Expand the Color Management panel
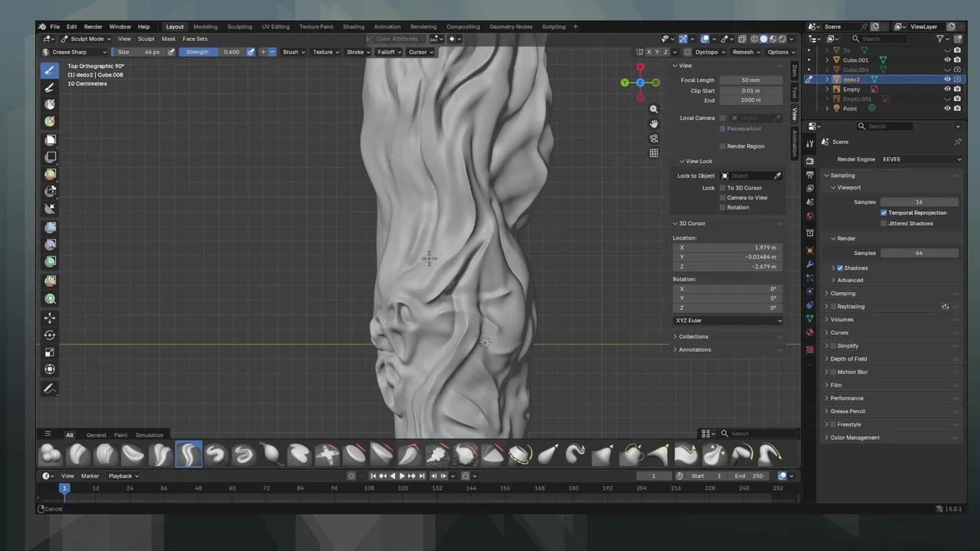 tap(855, 438)
